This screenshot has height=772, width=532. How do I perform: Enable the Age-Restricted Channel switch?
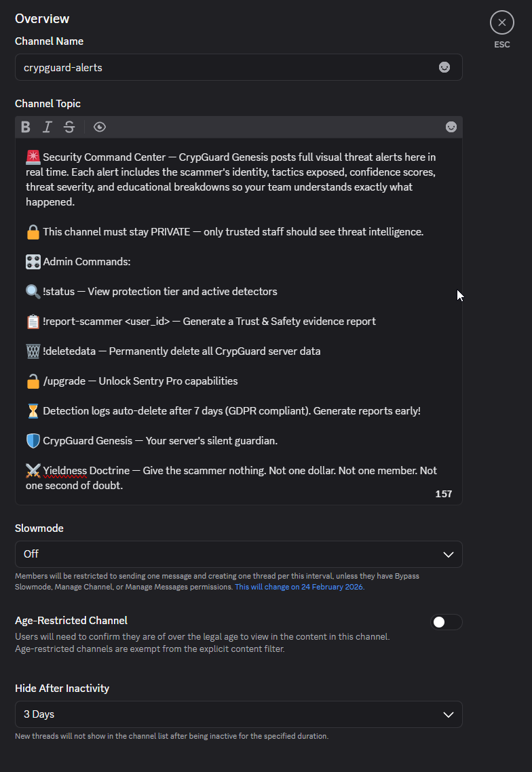click(x=446, y=622)
